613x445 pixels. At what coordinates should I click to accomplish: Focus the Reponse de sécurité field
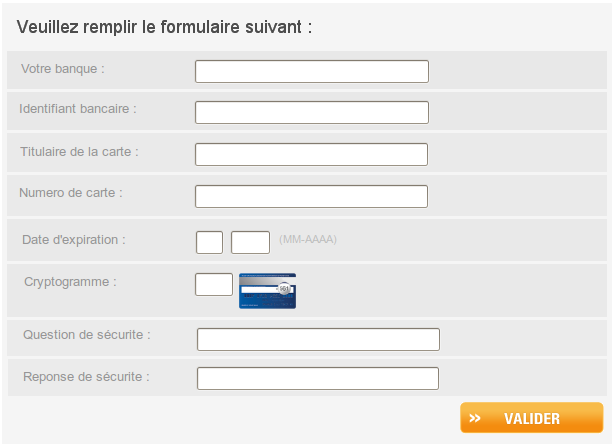pyautogui.click(x=318, y=378)
